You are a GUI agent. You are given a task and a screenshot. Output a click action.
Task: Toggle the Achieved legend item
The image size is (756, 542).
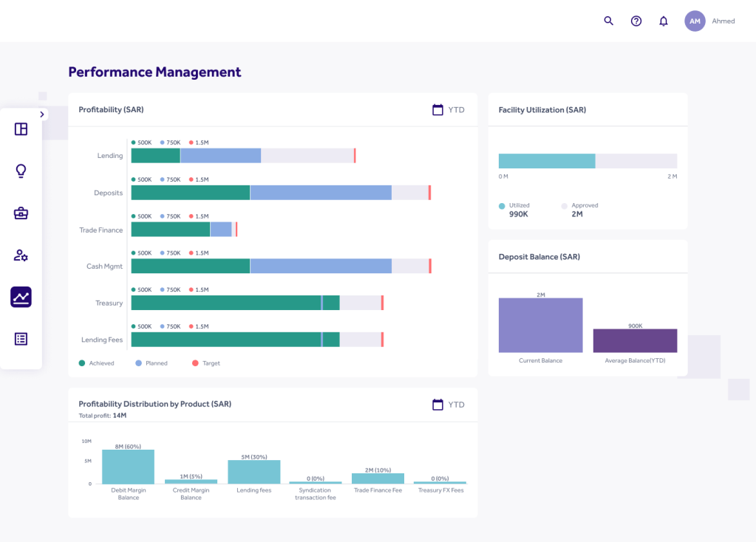[97, 363]
